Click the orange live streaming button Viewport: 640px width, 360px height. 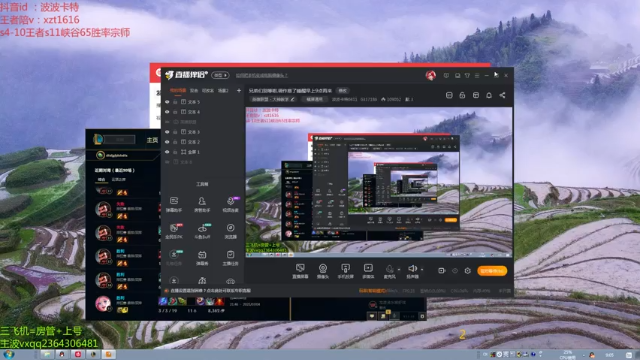[x=492, y=271]
